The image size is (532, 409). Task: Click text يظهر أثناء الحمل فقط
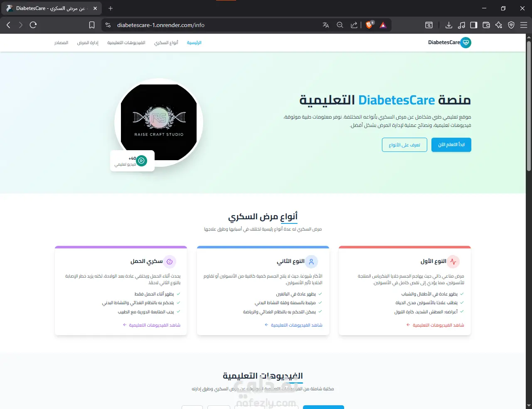tap(154, 294)
